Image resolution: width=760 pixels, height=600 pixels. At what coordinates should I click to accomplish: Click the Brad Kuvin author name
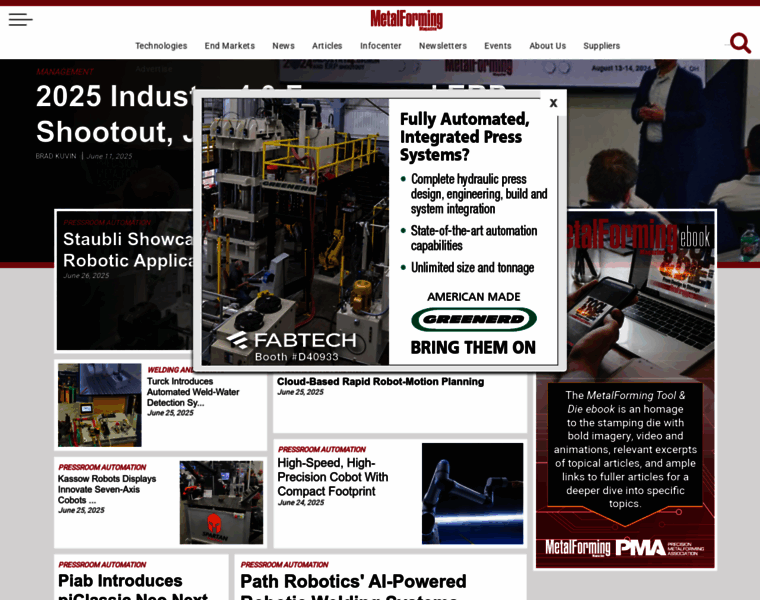56,156
